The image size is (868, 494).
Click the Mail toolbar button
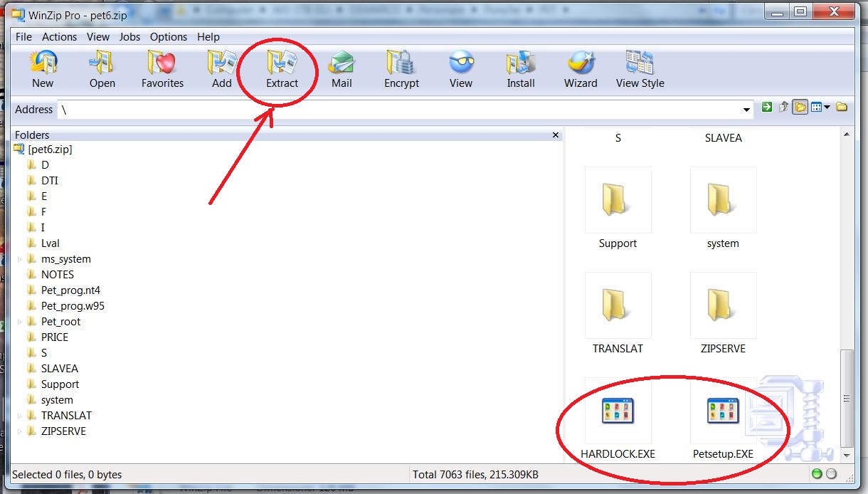pyautogui.click(x=342, y=69)
